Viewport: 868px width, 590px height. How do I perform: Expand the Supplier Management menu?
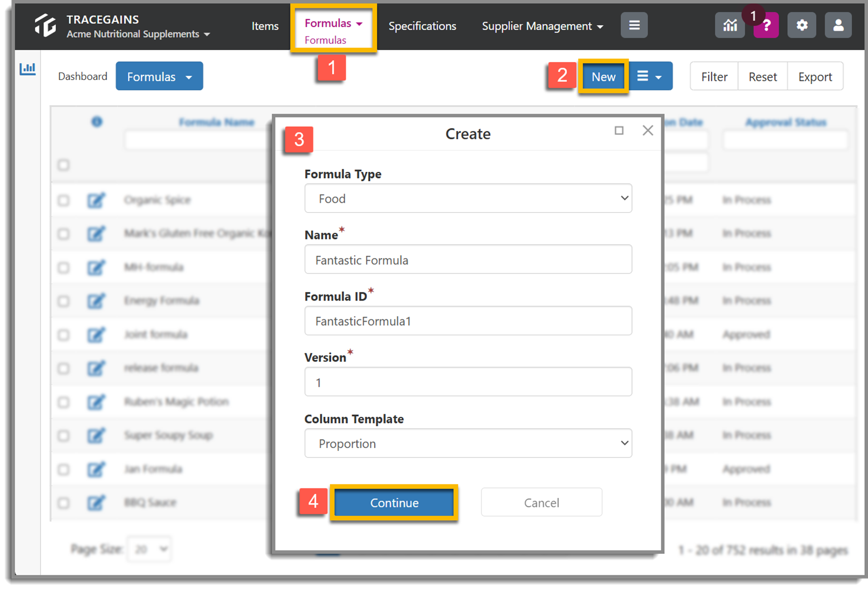pyautogui.click(x=542, y=26)
